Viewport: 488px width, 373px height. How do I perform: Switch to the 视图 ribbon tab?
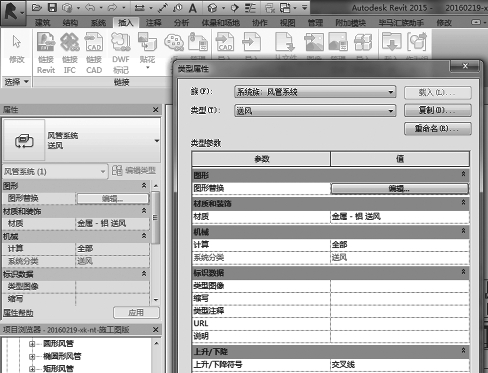[287, 23]
